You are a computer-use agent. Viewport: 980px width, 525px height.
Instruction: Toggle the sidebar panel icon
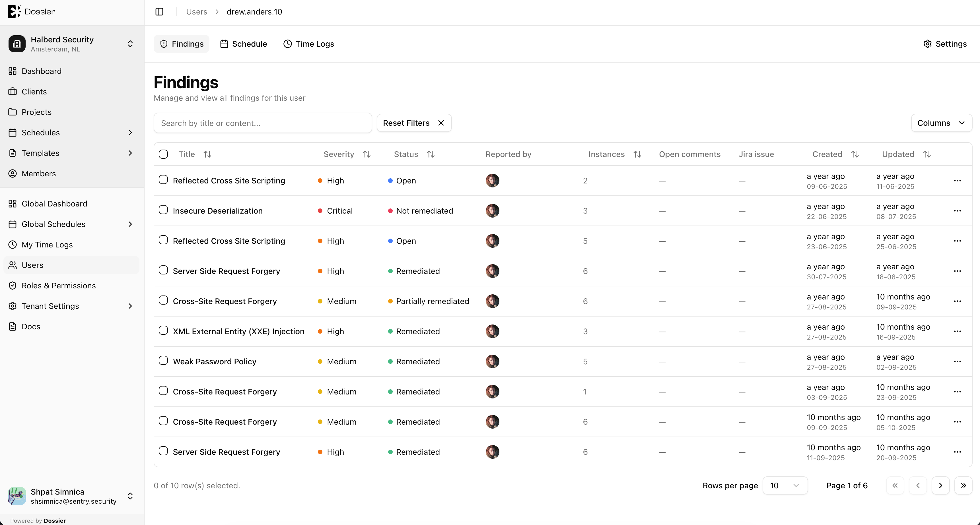pyautogui.click(x=159, y=12)
